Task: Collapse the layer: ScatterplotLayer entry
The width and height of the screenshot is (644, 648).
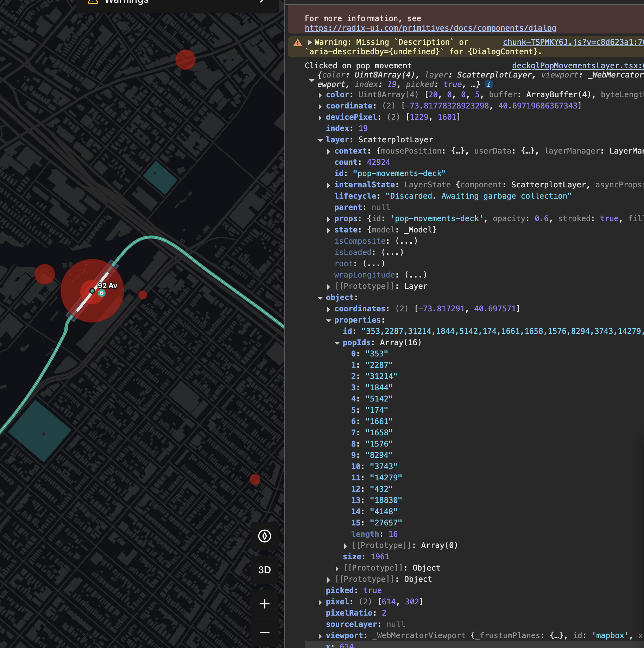Action: (320, 140)
